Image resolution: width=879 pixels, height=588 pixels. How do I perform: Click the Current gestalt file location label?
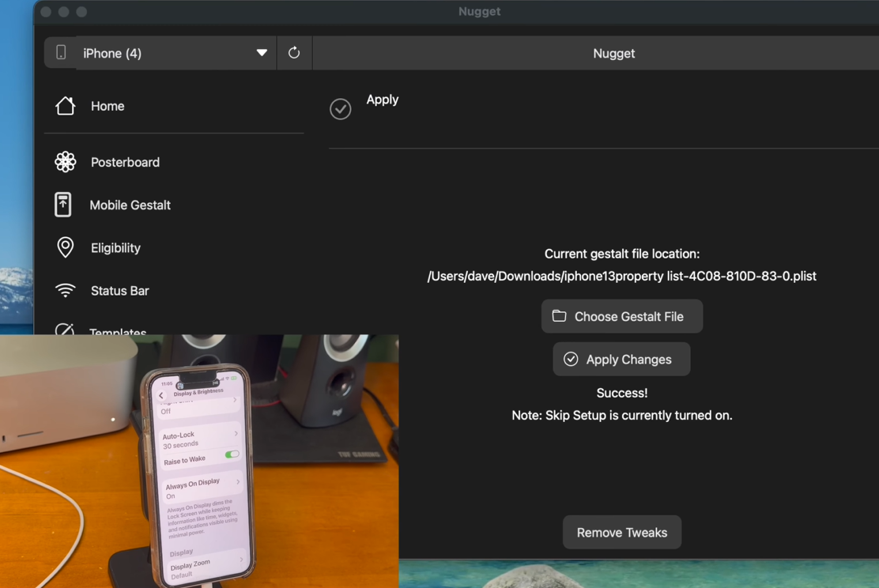click(x=621, y=254)
